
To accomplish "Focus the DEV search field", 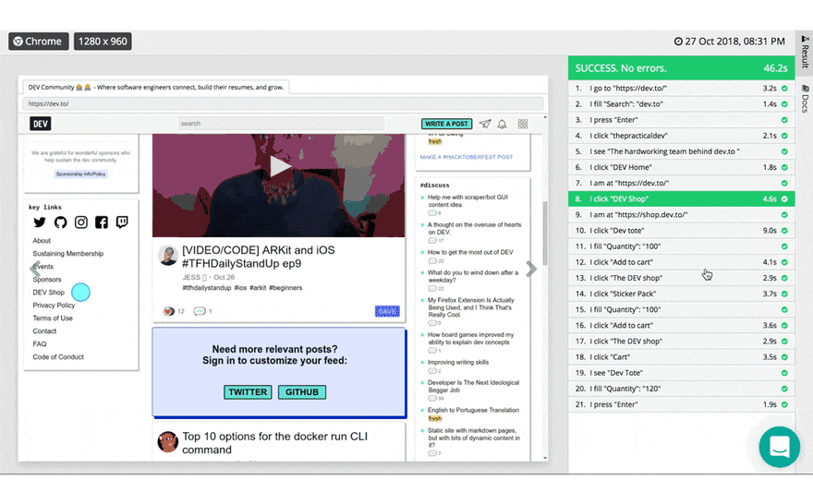I will (x=281, y=124).
